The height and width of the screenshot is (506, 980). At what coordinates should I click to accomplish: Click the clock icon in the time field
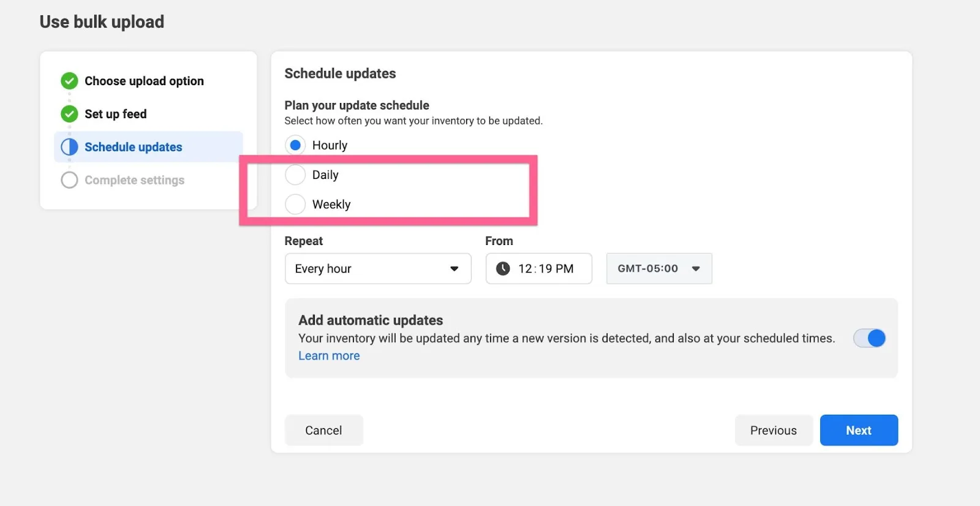(503, 268)
